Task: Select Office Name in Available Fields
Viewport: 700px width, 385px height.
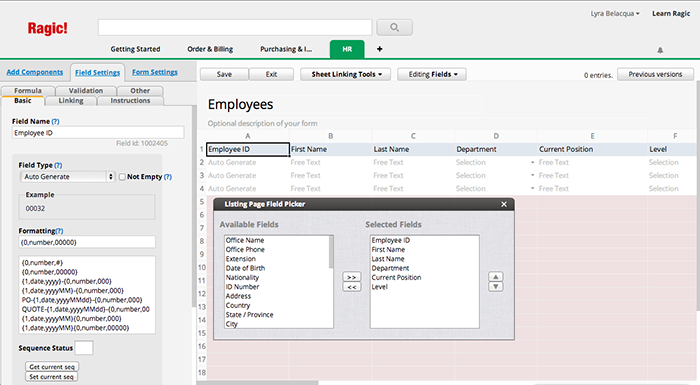Action: (245, 240)
